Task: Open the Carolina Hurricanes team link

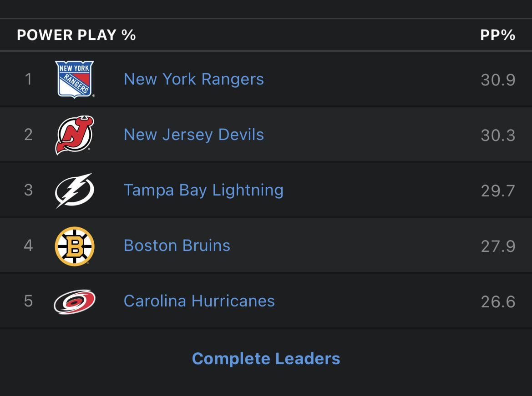Action: (199, 301)
